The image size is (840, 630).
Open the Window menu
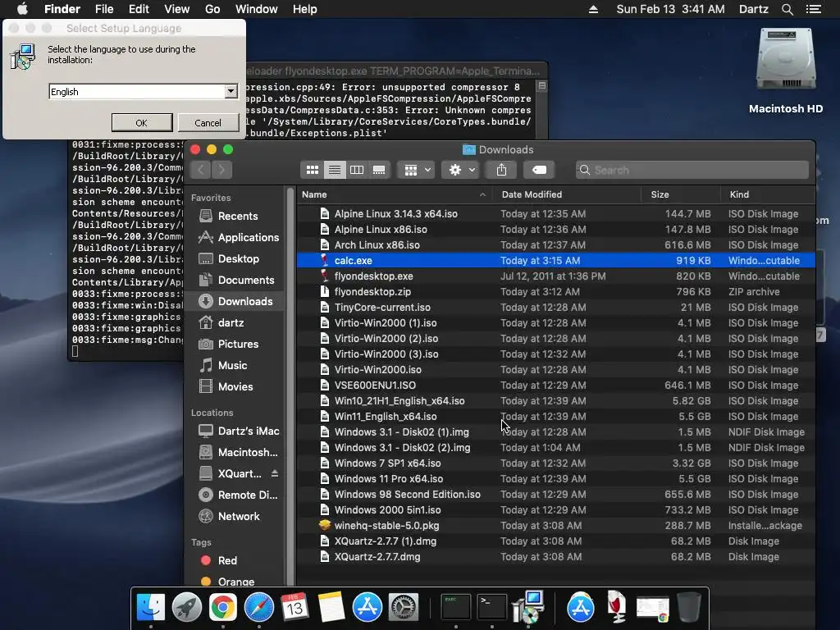(x=257, y=9)
